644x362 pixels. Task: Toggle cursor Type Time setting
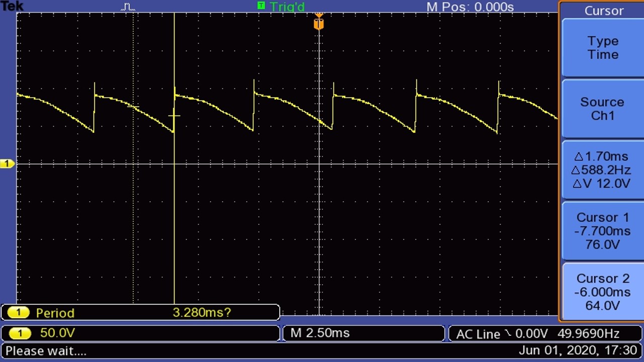pyautogui.click(x=602, y=48)
